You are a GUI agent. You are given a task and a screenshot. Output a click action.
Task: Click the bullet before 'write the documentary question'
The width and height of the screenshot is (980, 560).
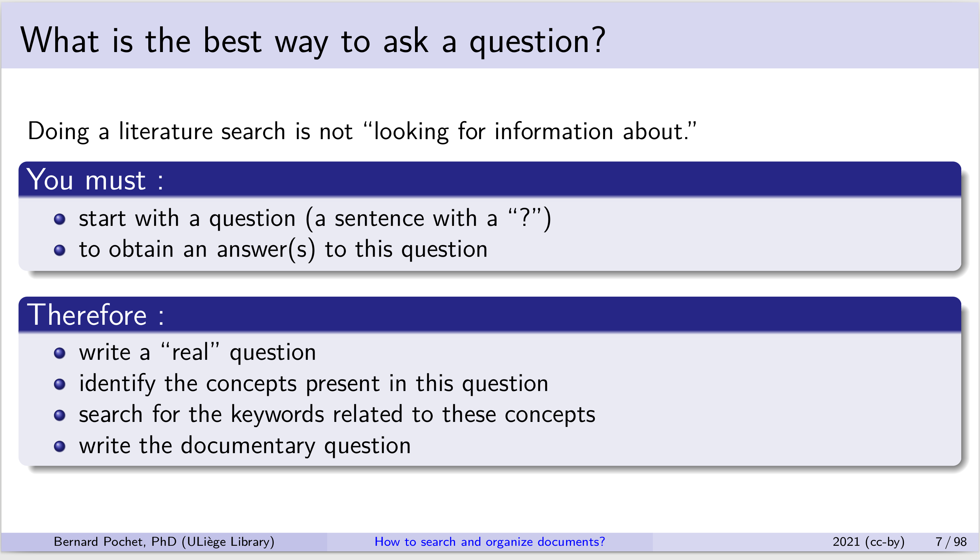(60, 446)
